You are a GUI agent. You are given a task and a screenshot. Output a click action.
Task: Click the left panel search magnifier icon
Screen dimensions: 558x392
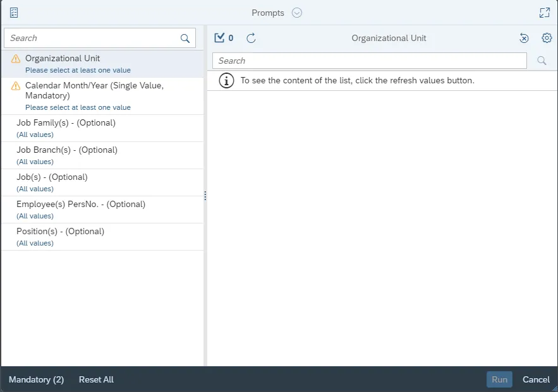(185, 39)
